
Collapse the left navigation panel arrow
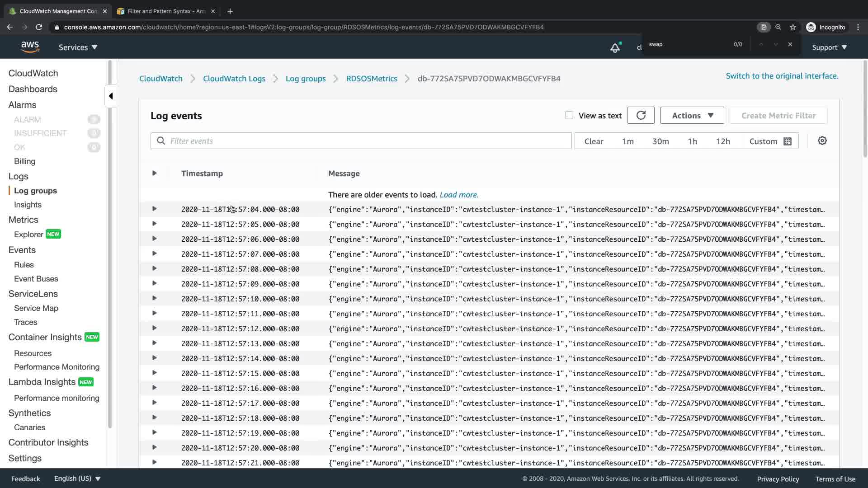111,96
